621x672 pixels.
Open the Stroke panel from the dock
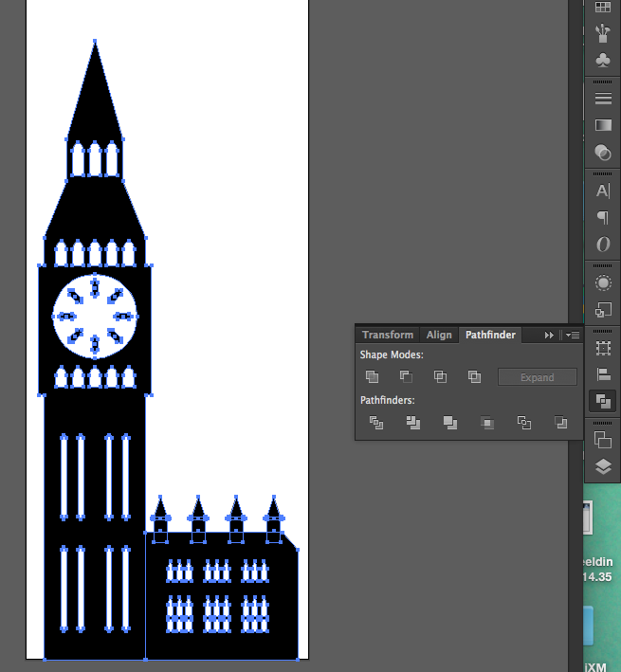(x=603, y=99)
